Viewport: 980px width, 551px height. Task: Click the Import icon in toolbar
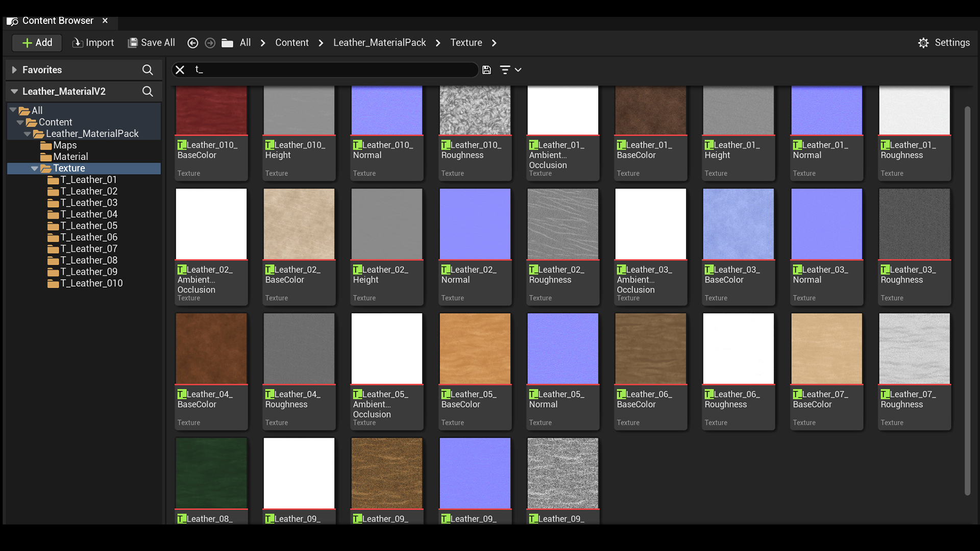78,43
